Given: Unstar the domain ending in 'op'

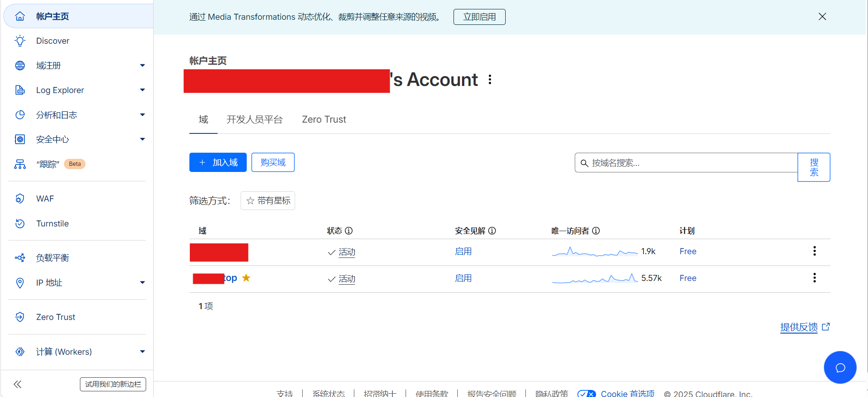Looking at the screenshot, I should tap(246, 278).
